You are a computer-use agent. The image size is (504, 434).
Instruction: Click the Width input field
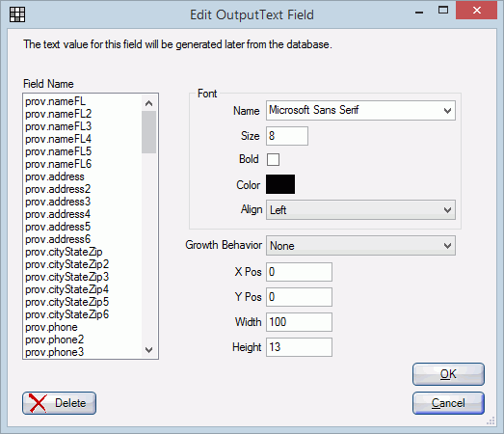299,322
